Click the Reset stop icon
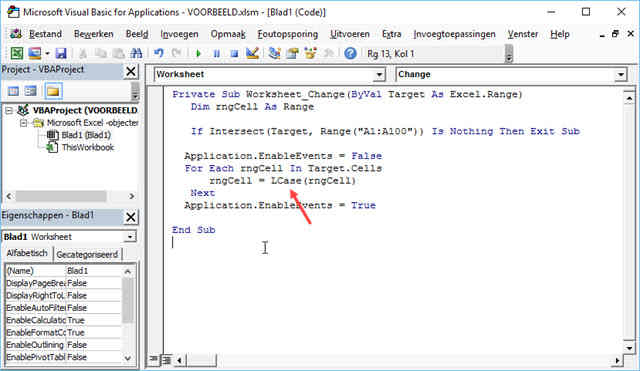640x371 pixels. tap(234, 53)
